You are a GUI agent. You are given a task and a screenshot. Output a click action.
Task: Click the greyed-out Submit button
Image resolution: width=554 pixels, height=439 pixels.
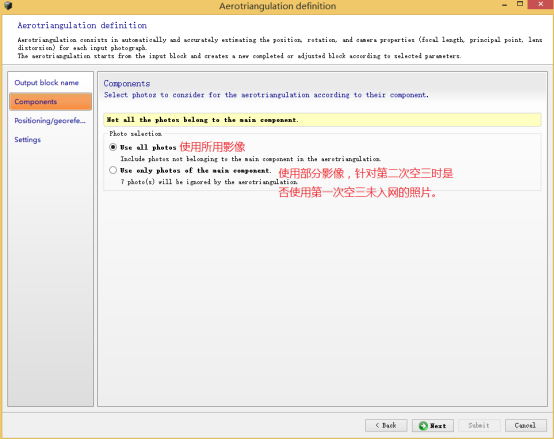[479, 425]
